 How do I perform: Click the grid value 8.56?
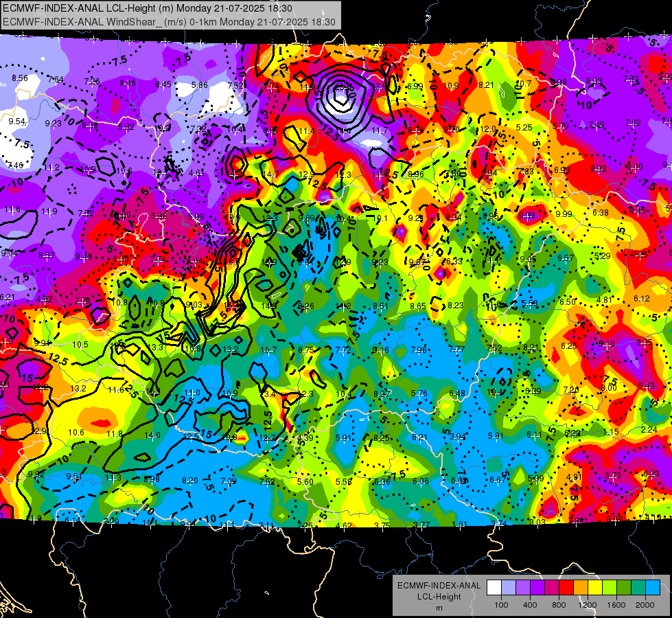coord(20,78)
